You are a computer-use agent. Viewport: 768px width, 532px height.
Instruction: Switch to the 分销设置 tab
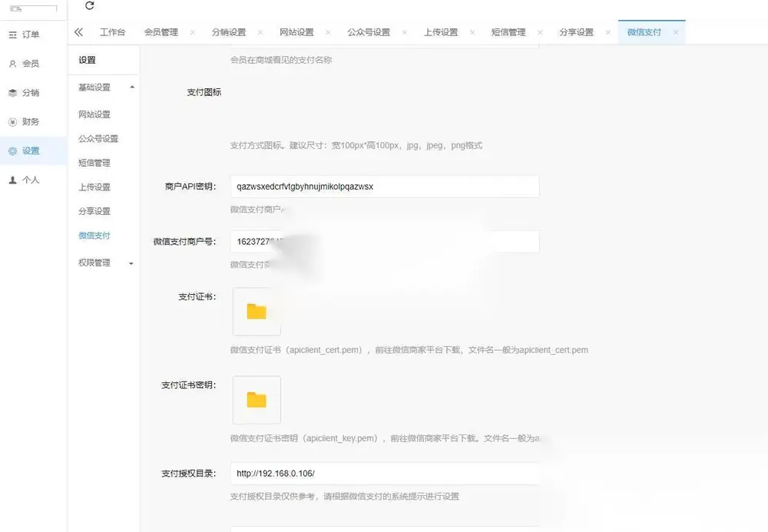point(229,32)
